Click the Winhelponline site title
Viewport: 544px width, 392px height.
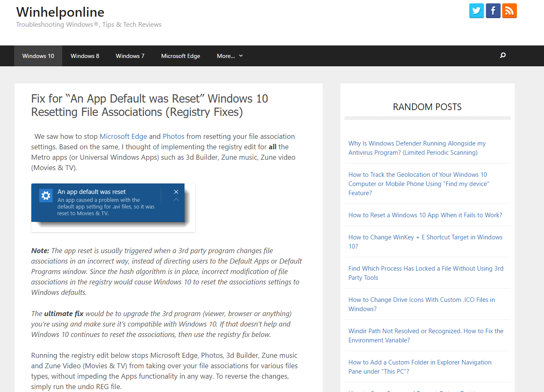[60, 12]
